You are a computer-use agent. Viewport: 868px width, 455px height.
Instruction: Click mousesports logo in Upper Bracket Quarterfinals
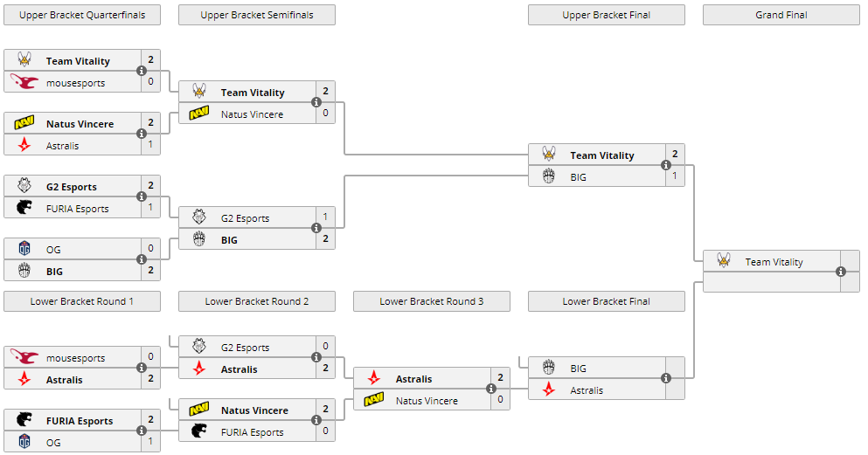[x=24, y=83]
